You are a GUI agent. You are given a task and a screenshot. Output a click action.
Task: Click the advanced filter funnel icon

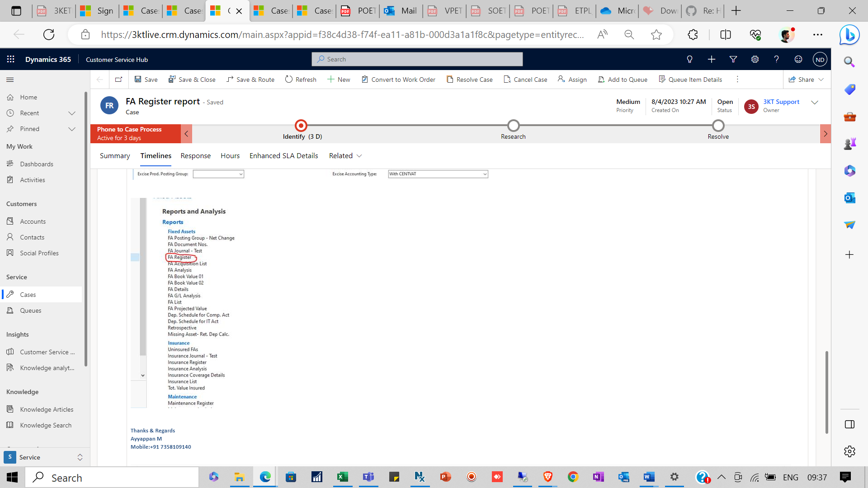733,59
